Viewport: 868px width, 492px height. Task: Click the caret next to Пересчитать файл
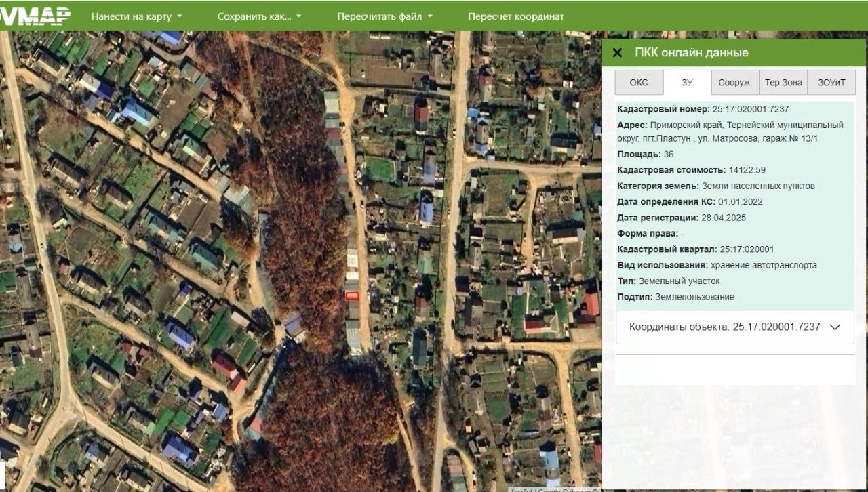(x=430, y=17)
